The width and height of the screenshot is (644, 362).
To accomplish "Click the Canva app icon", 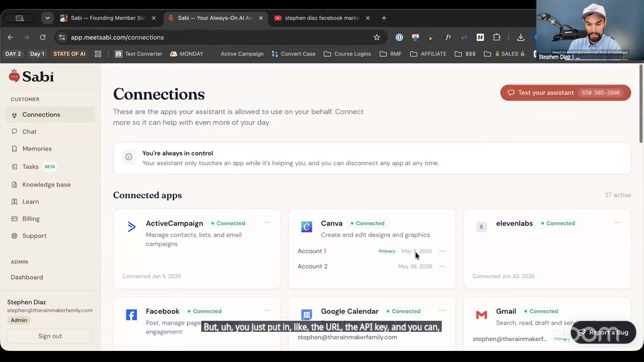I will pos(306,227).
